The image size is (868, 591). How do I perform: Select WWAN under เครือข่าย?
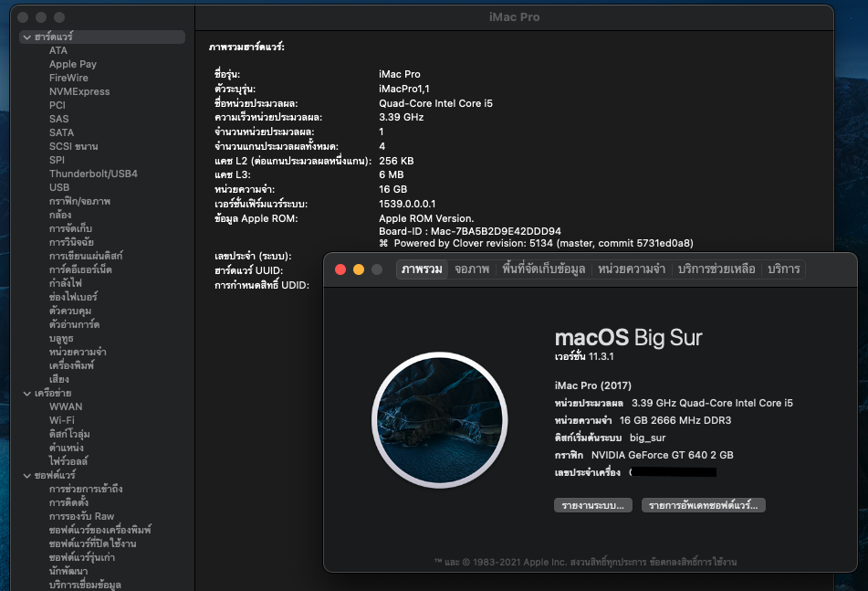click(x=66, y=406)
